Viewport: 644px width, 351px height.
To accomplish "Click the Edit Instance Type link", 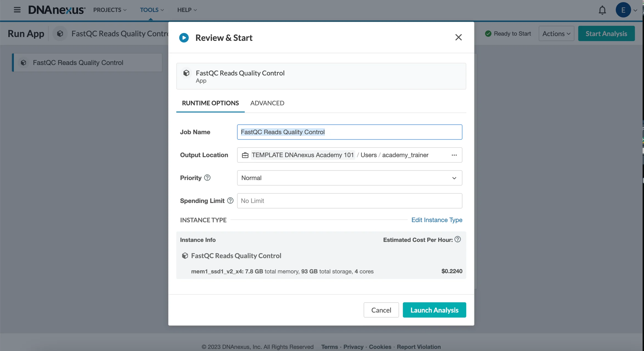I will pos(437,220).
